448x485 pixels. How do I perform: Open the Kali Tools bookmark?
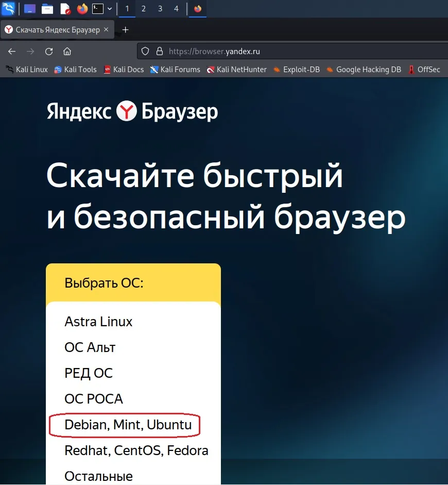[75, 70]
